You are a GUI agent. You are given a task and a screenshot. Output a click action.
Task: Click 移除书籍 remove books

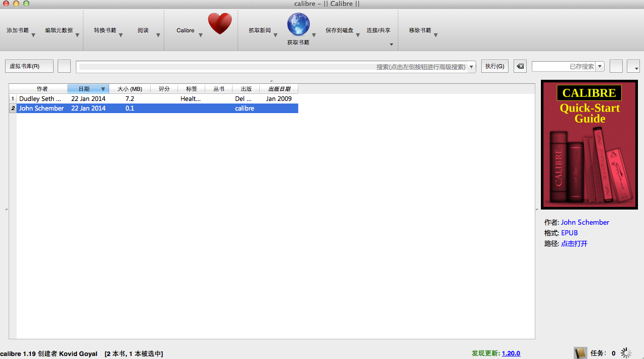coord(420,30)
